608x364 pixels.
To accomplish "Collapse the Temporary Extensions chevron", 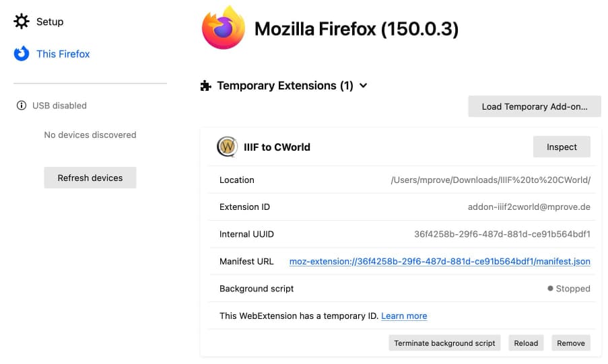I will [x=364, y=85].
